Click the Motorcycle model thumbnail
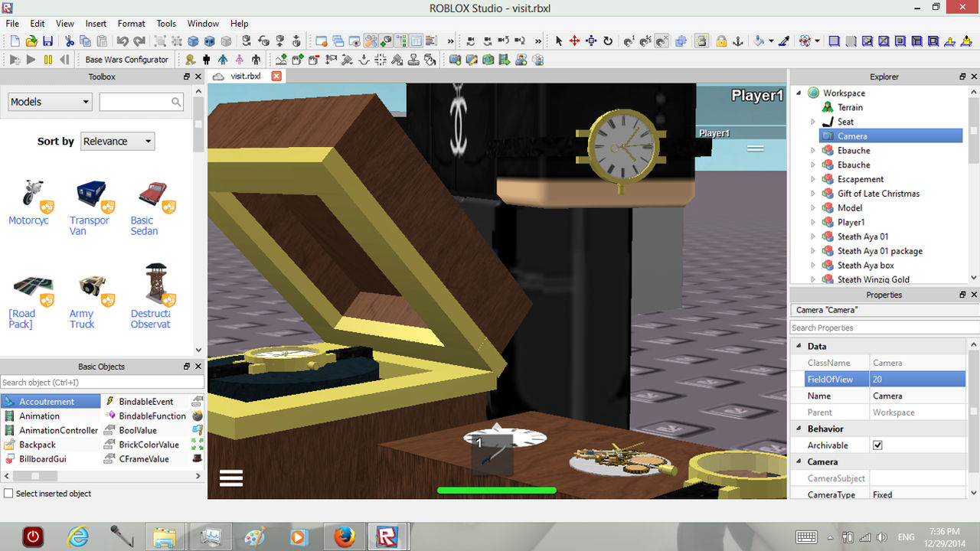This screenshot has width=980, height=551. point(31,193)
